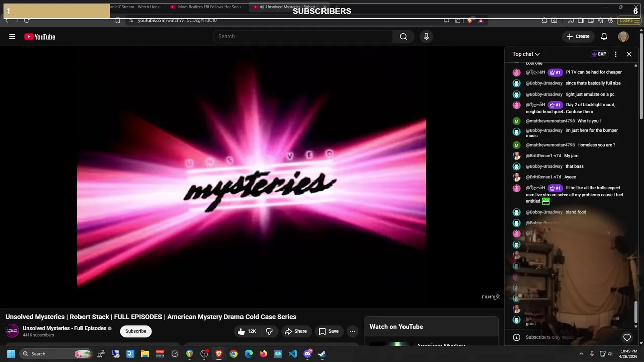Image resolution: width=644 pixels, height=362 pixels.
Task: Click the "bland food" chat message
Action: pyautogui.click(x=576, y=212)
